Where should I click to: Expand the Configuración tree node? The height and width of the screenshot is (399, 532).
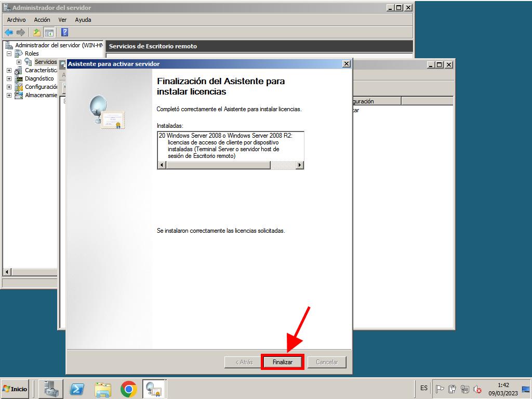(9, 87)
